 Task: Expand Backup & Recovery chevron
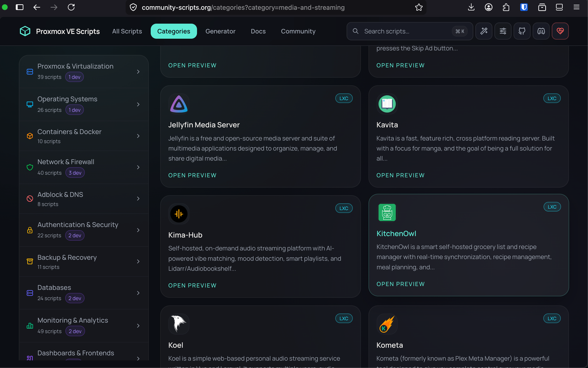(138, 261)
